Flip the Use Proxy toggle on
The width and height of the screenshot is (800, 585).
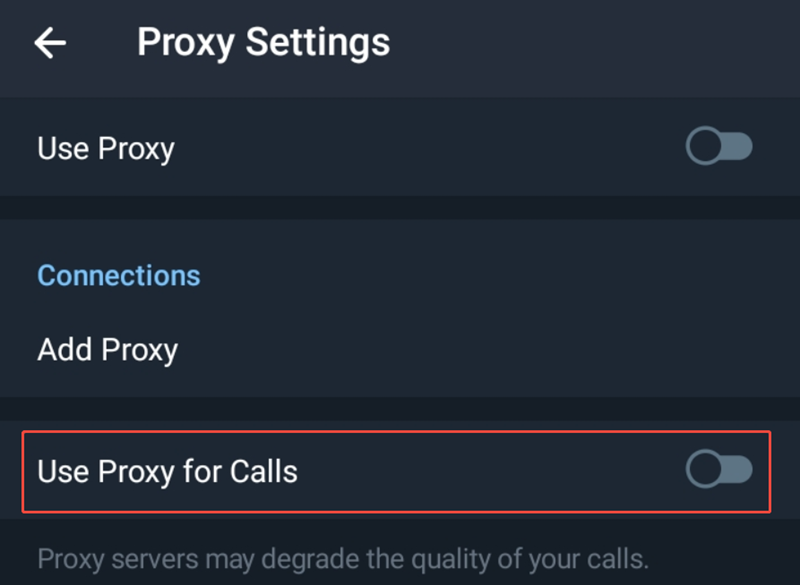720,147
